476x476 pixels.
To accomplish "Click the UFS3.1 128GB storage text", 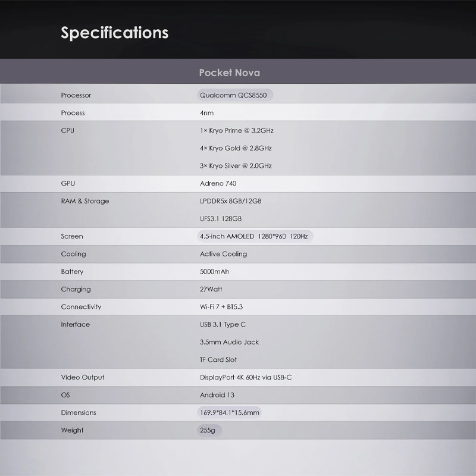I will (x=221, y=218).
